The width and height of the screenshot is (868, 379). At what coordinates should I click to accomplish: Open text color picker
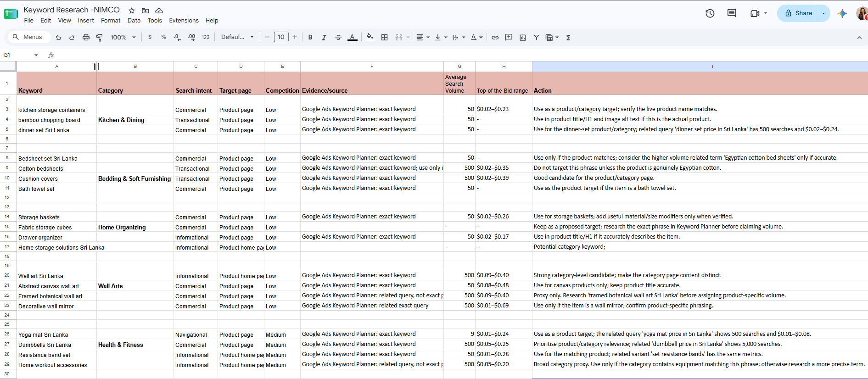pos(353,38)
